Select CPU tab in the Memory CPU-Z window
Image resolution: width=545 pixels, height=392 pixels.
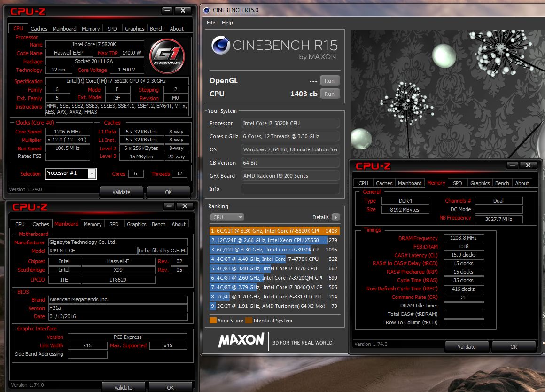coord(363,183)
